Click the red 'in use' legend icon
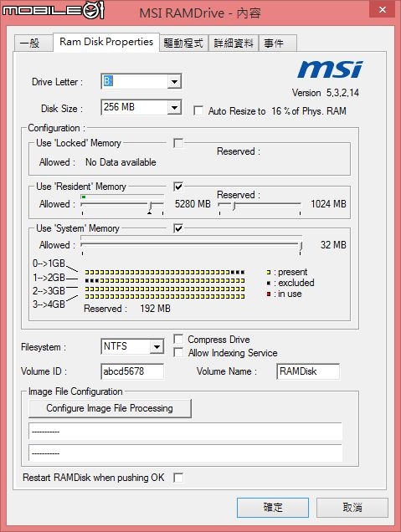Viewport: 401px width, 532px height. click(x=269, y=294)
